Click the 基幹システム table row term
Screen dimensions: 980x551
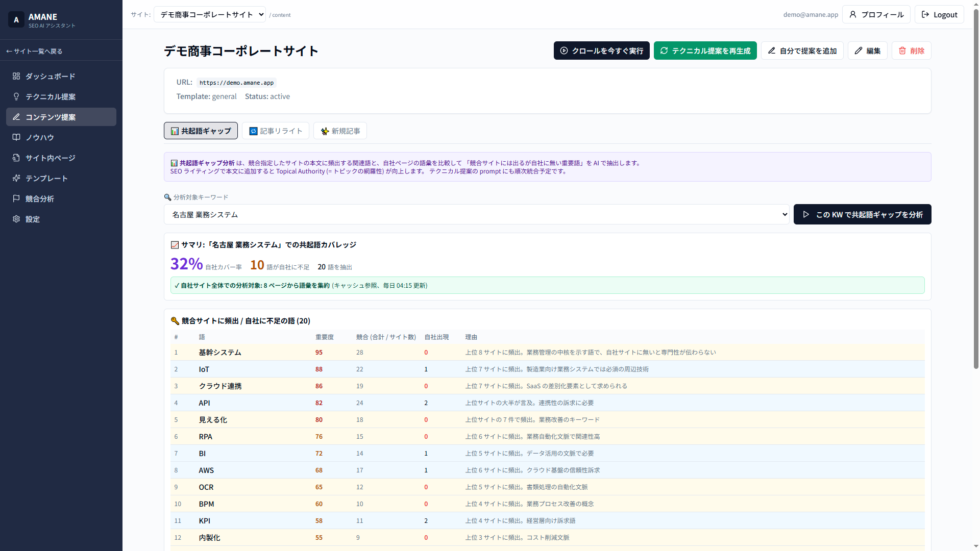(220, 353)
